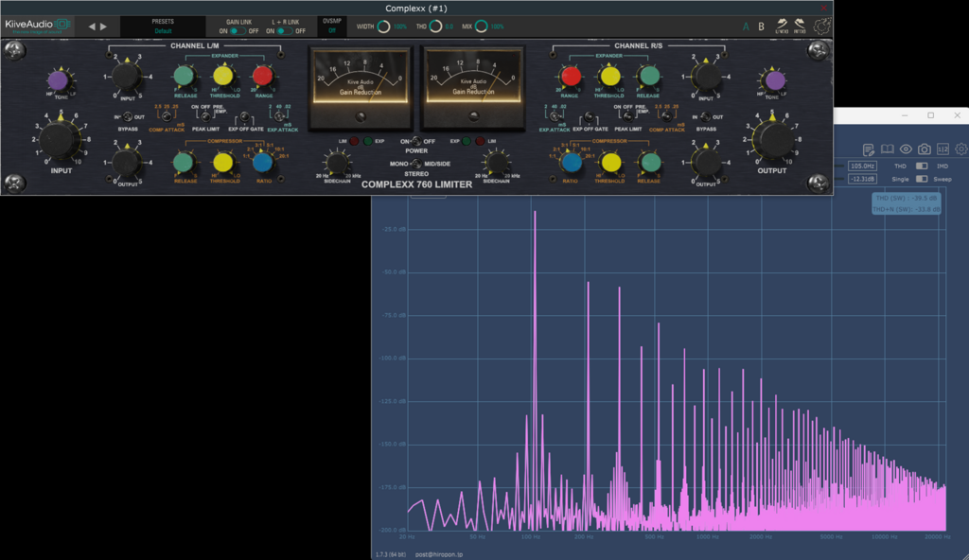Flip the Mono / Mid-Side stereo switch
This screenshot has width=969, height=560.
tap(416, 164)
